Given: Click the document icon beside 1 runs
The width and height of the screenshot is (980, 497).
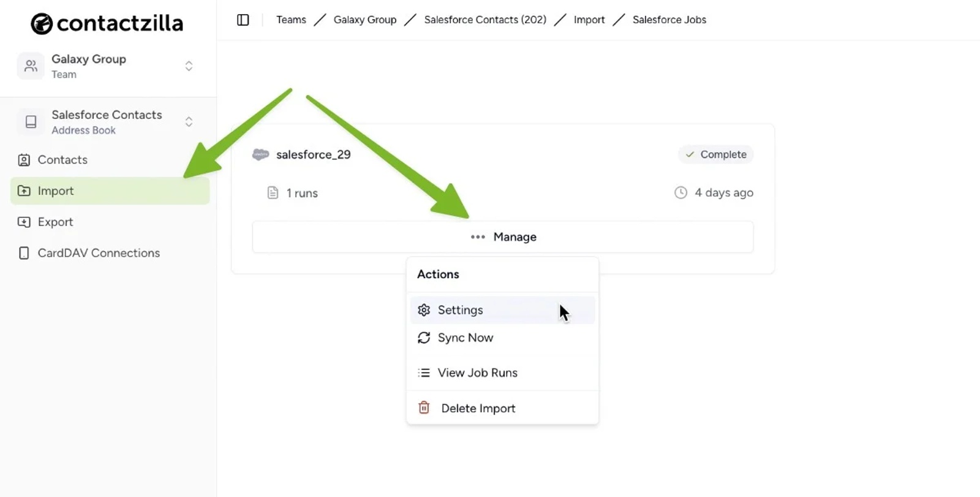Looking at the screenshot, I should [x=273, y=193].
